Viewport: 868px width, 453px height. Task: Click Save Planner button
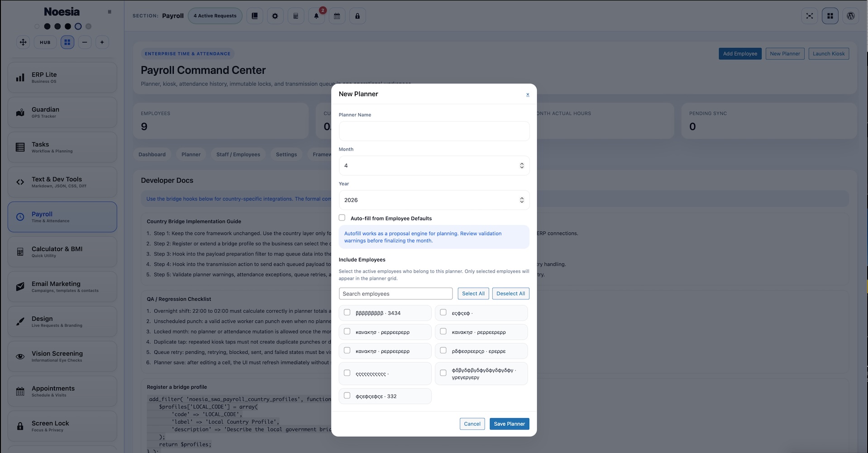[509, 424]
